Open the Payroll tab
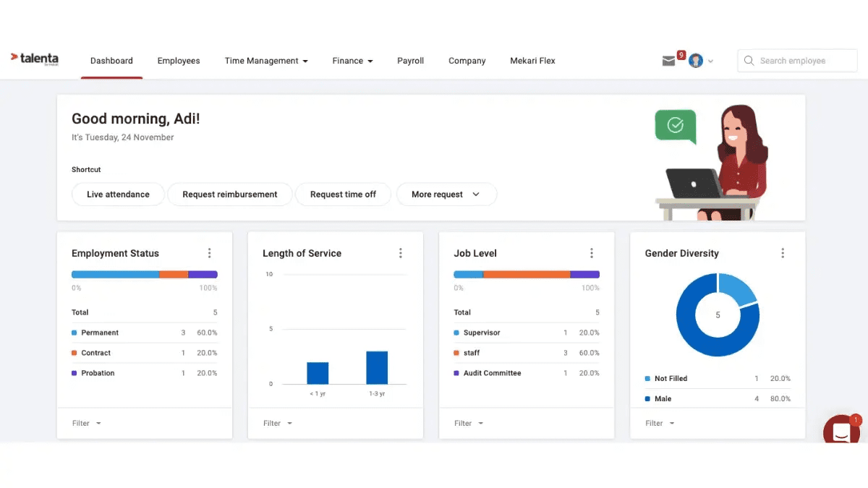 pyautogui.click(x=410, y=61)
